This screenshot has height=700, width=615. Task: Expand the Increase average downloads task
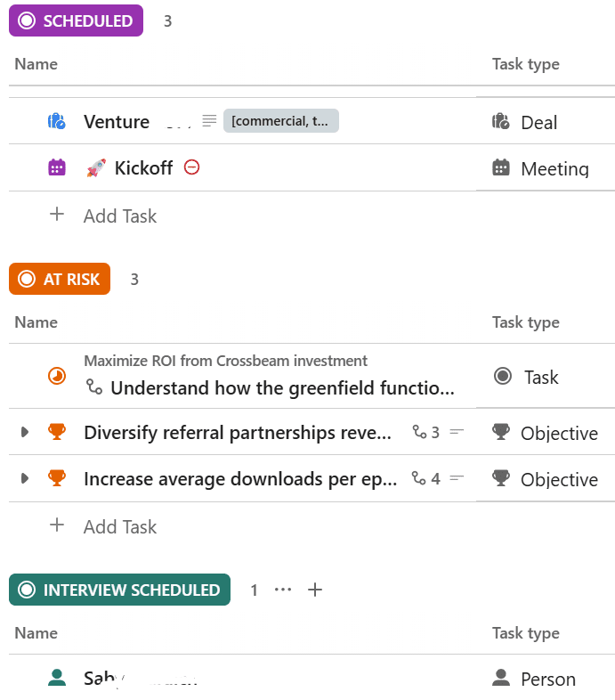(25, 479)
